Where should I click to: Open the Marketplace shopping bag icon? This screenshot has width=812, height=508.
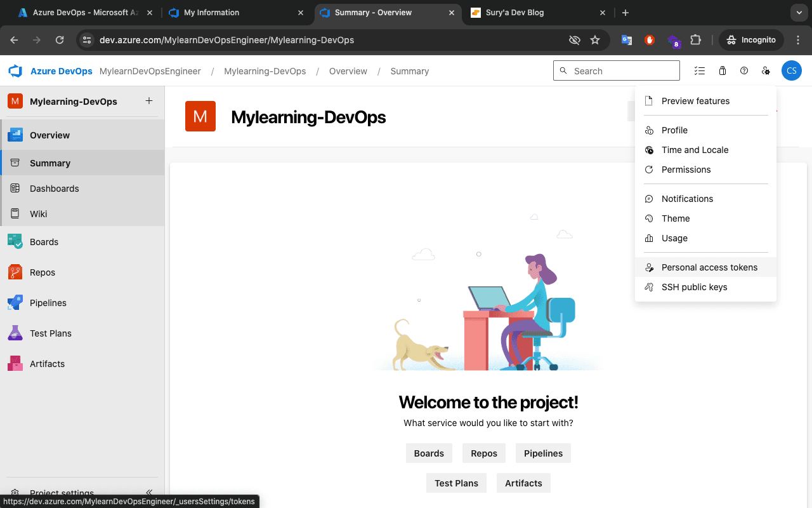click(x=722, y=71)
